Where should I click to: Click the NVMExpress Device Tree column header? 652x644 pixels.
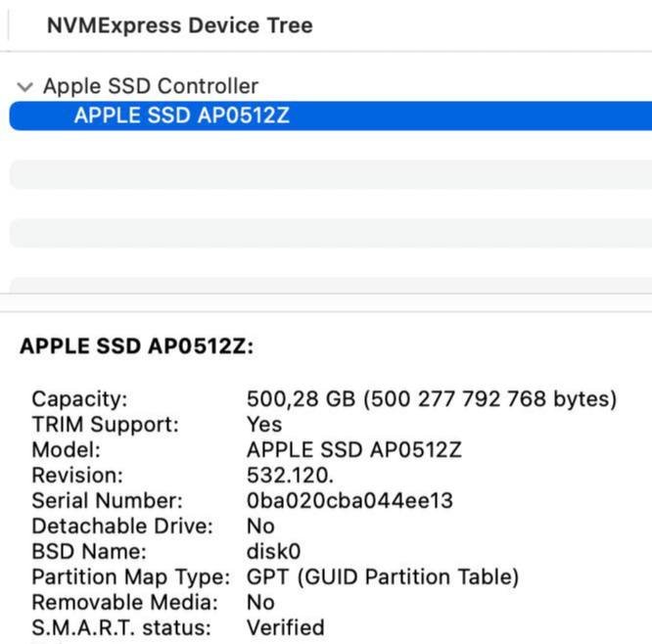point(179,25)
